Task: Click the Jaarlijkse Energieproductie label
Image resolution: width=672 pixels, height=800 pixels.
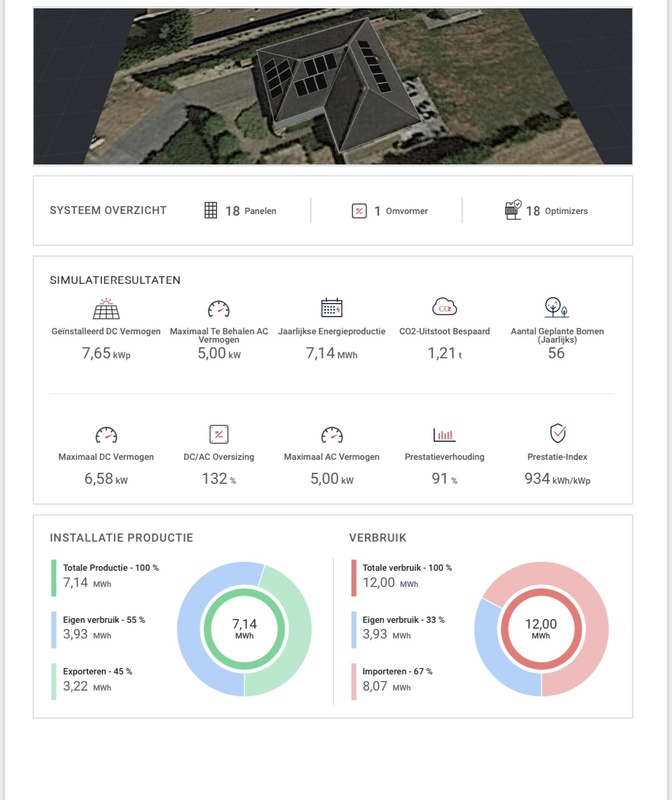Action: [x=332, y=331]
